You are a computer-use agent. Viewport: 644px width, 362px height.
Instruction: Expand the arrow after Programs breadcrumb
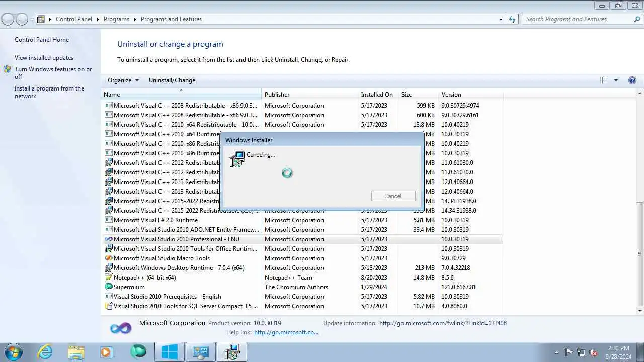click(135, 19)
